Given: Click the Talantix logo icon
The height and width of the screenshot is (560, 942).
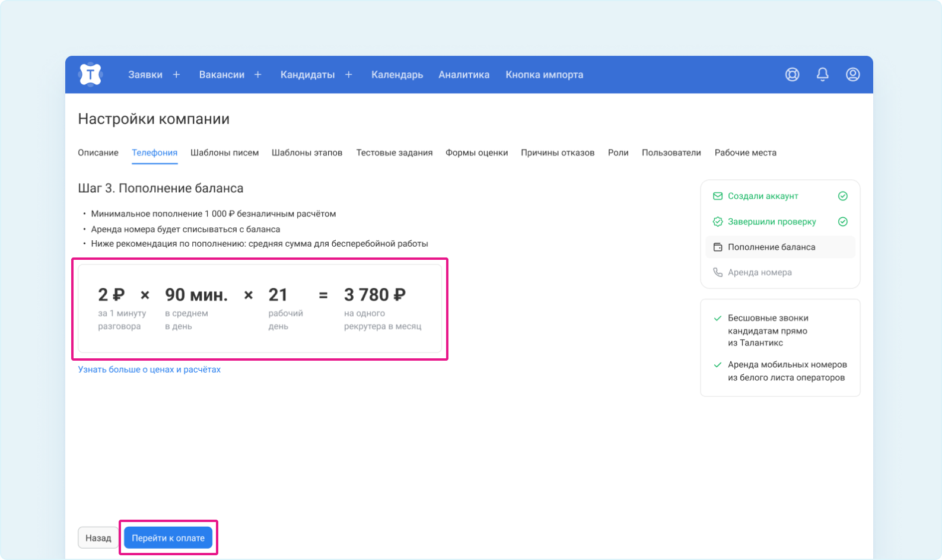Looking at the screenshot, I should 90,75.
